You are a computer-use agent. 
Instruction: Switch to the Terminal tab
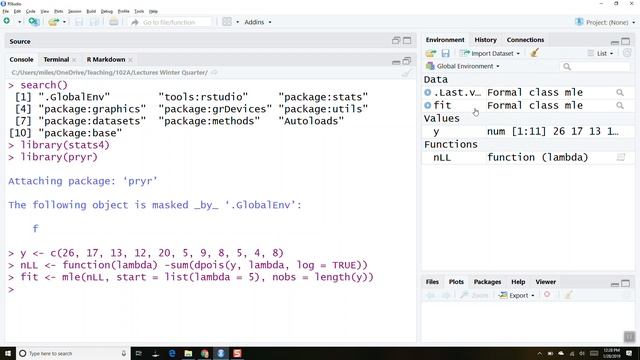coord(56,60)
